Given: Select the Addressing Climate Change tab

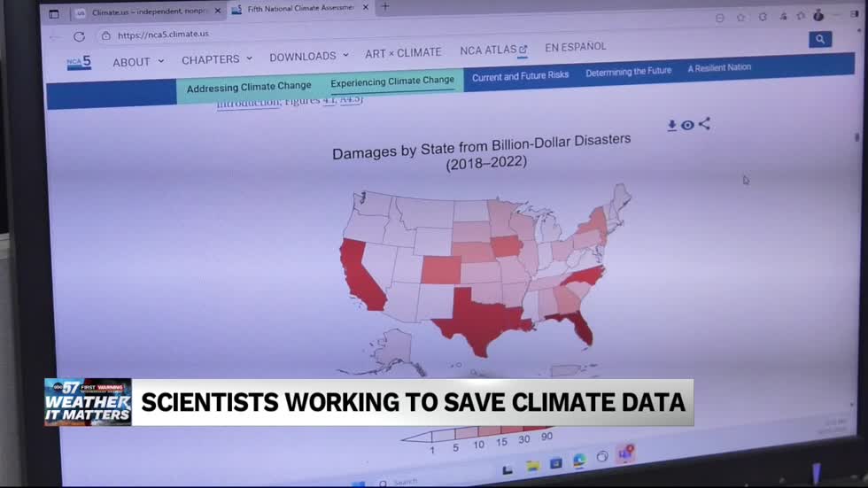Looking at the screenshot, I should click(x=248, y=87).
